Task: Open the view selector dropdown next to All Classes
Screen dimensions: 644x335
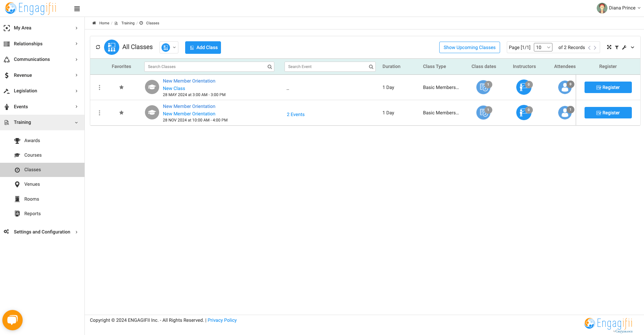Action: pos(169,47)
